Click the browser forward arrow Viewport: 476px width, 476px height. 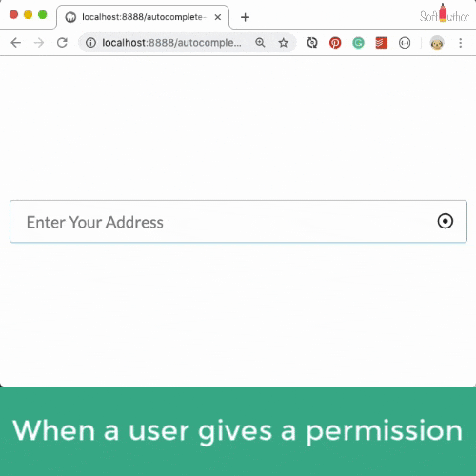(x=39, y=43)
